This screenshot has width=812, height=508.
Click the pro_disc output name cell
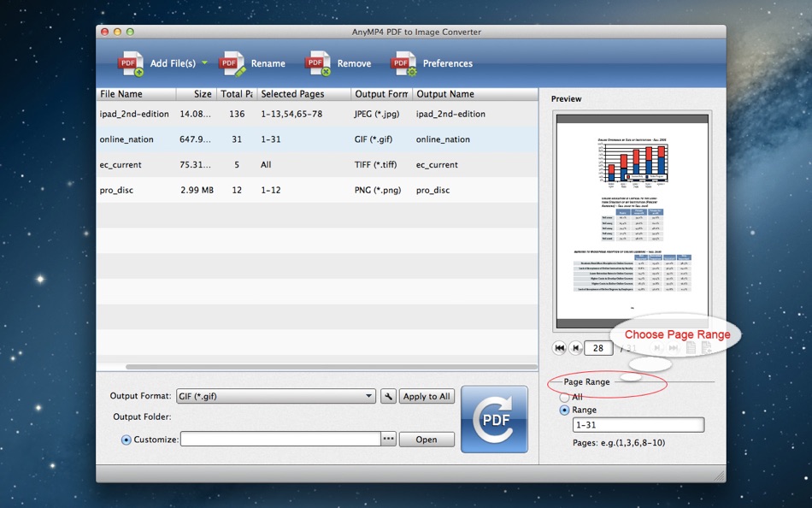pyautogui.click(x=433, y=190)
